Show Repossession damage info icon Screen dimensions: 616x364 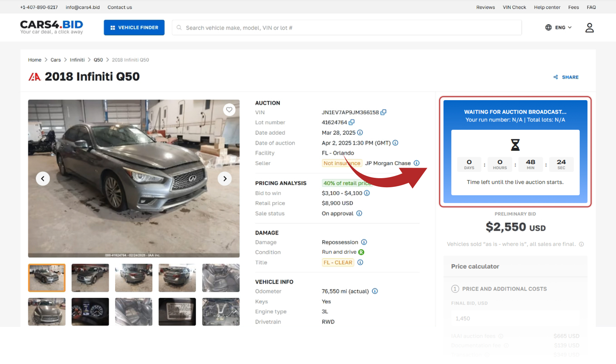coord(364,242)
